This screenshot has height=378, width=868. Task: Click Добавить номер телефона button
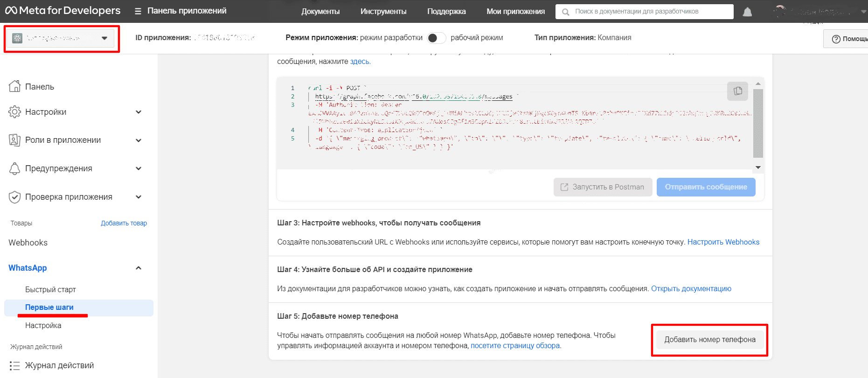710,340
